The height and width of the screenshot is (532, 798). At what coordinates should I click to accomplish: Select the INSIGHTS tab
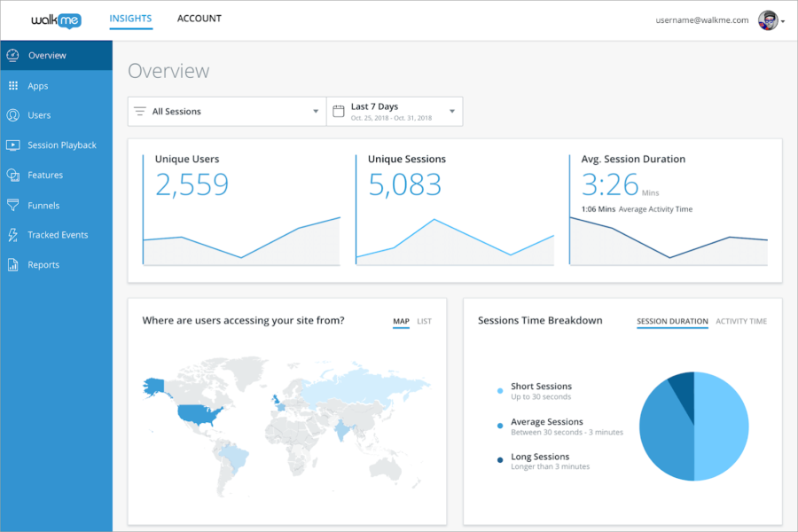(130, 19)
